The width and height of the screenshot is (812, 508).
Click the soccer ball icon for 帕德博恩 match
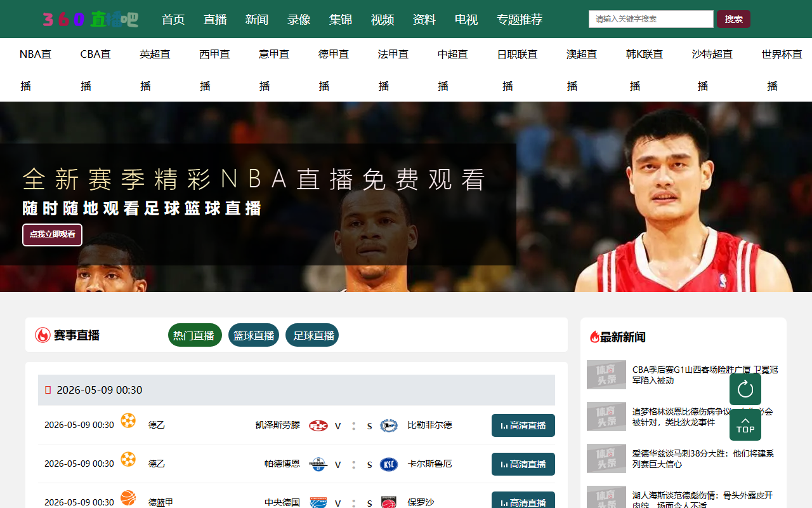click(x=128, y=459)
